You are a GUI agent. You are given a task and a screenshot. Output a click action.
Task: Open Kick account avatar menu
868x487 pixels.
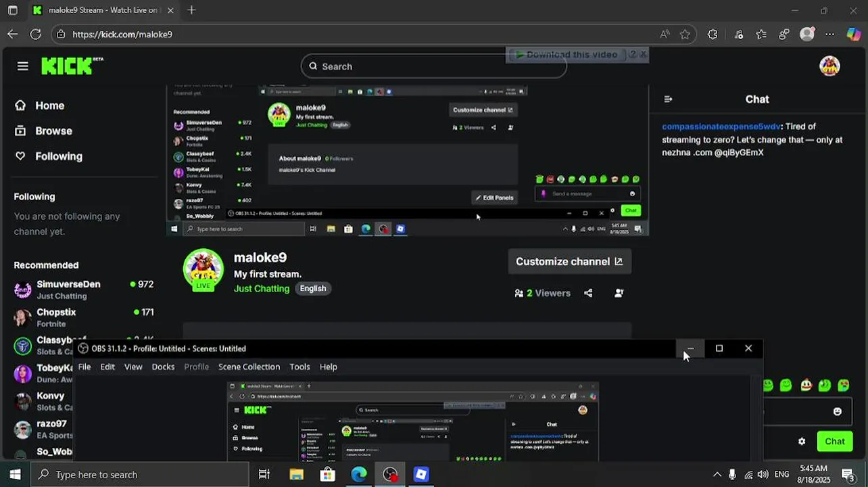point(829,66)
